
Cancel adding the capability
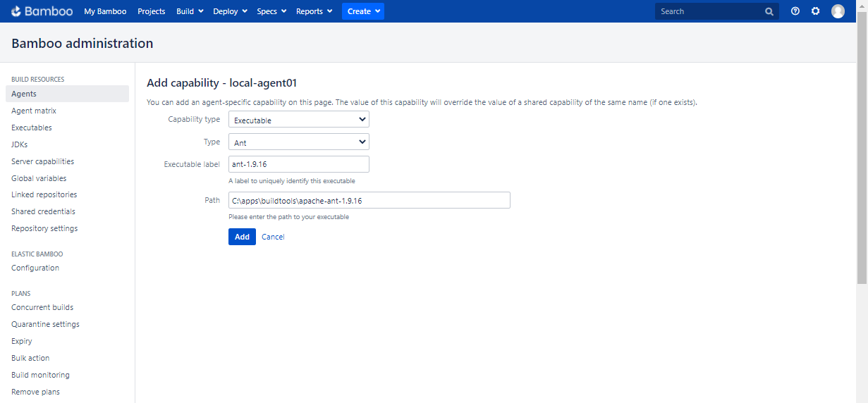point(273,237)
